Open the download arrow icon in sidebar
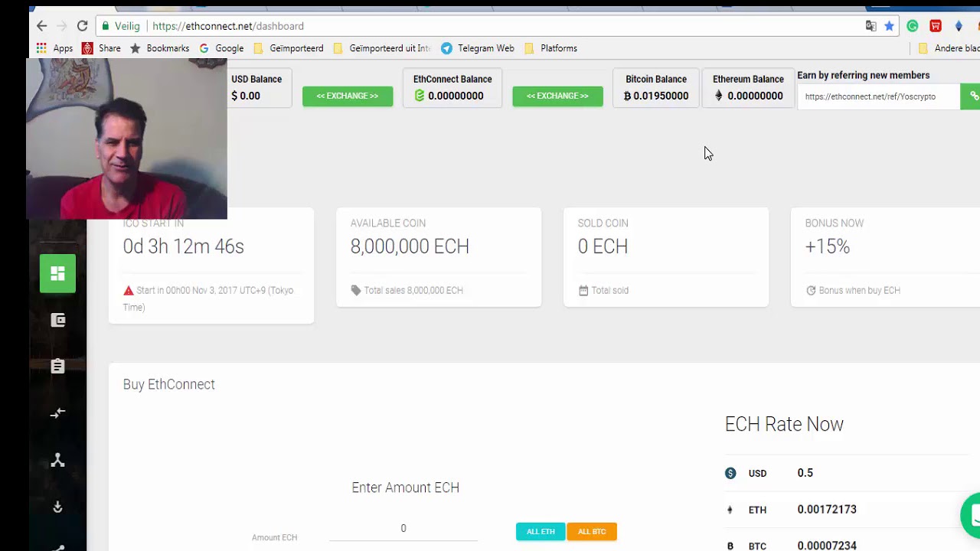 tap(57, 507)
